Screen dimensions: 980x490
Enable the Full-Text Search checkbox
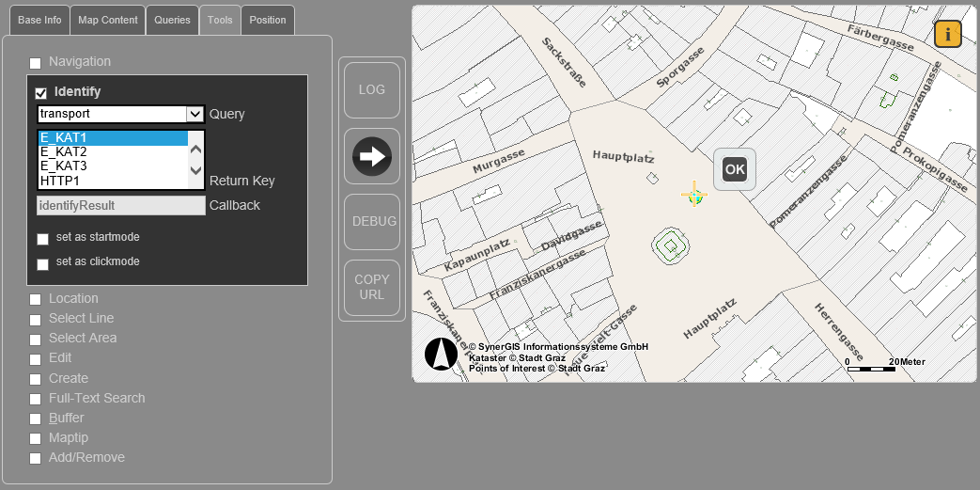36,400
